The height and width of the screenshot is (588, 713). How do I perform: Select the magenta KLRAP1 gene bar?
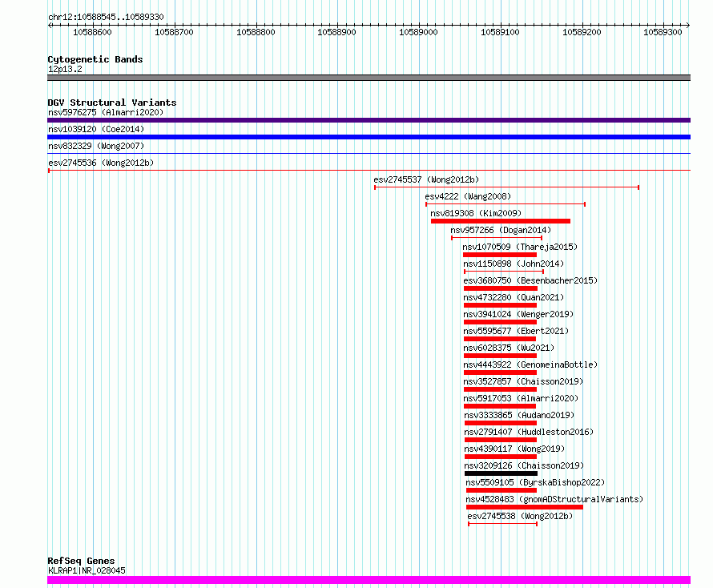[x=369, y=580]
